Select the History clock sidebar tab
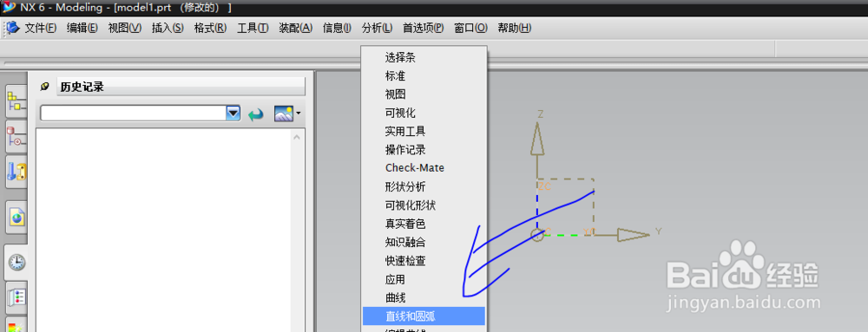The width and height of the screenshot is (868, 332). click(x=16, y=263)
